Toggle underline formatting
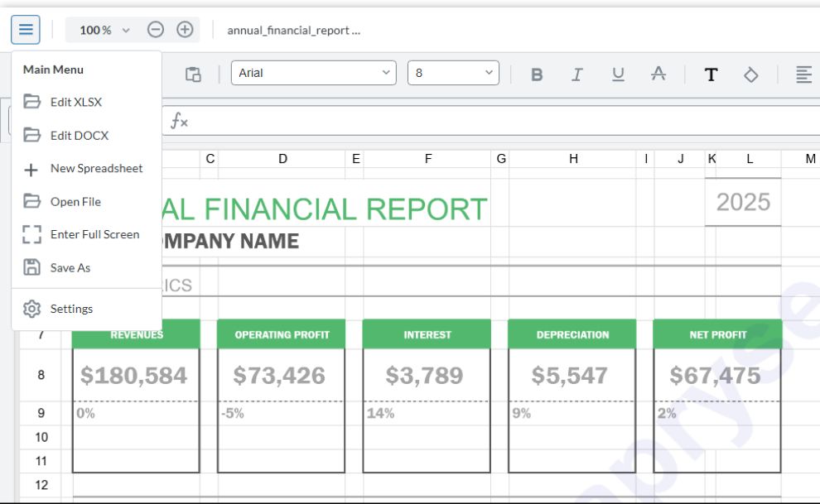This screenshot has height=504, width=820. [x=618, y=74]
